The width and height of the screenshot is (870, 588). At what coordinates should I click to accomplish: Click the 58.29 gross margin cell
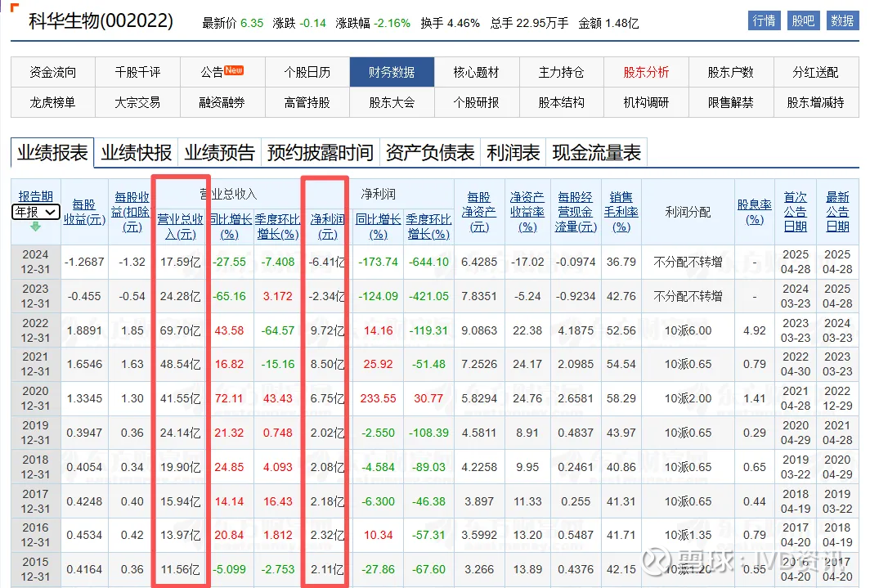[x=621, y=398]
